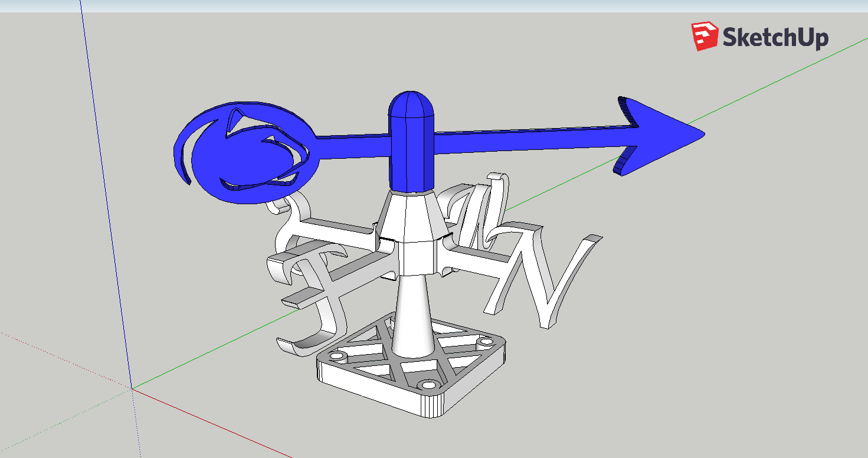
Task: Click the axes origin point
Action: [x=132, y=389]
